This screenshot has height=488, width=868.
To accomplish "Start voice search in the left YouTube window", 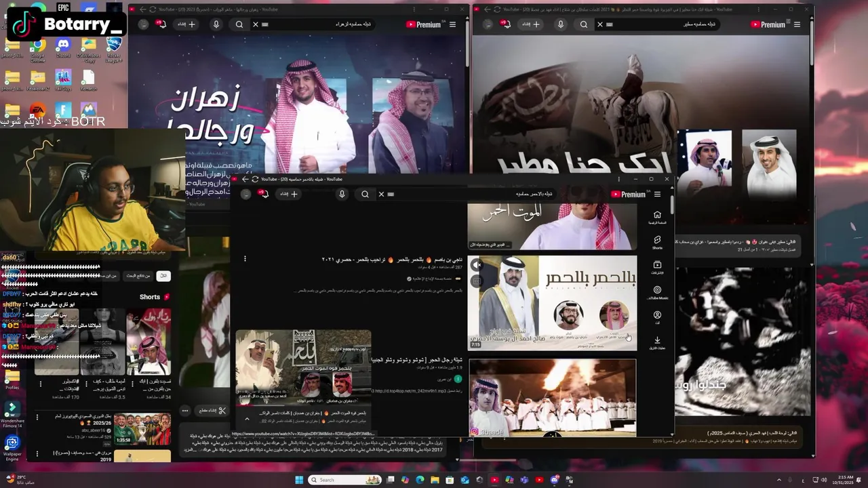I will 216,24.
